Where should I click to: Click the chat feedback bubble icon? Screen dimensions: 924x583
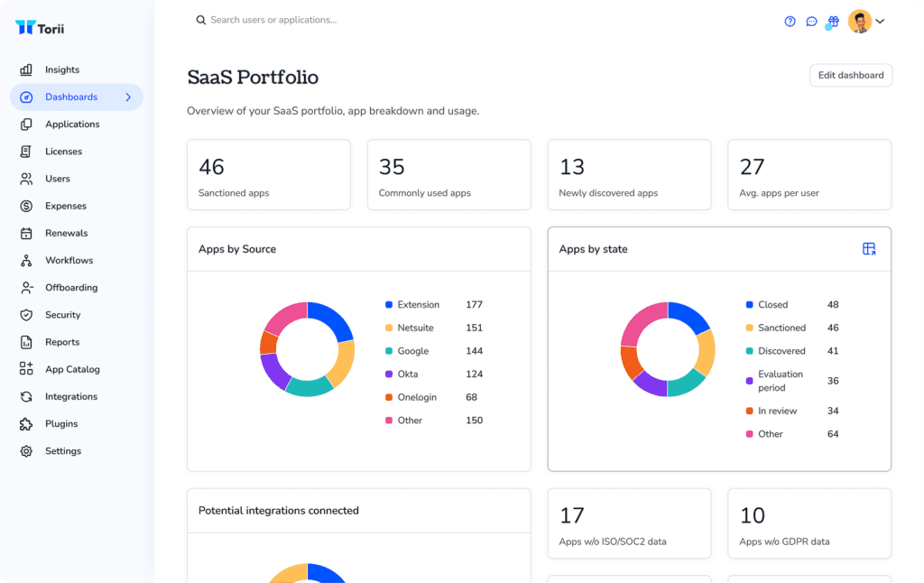coord(812,20)
